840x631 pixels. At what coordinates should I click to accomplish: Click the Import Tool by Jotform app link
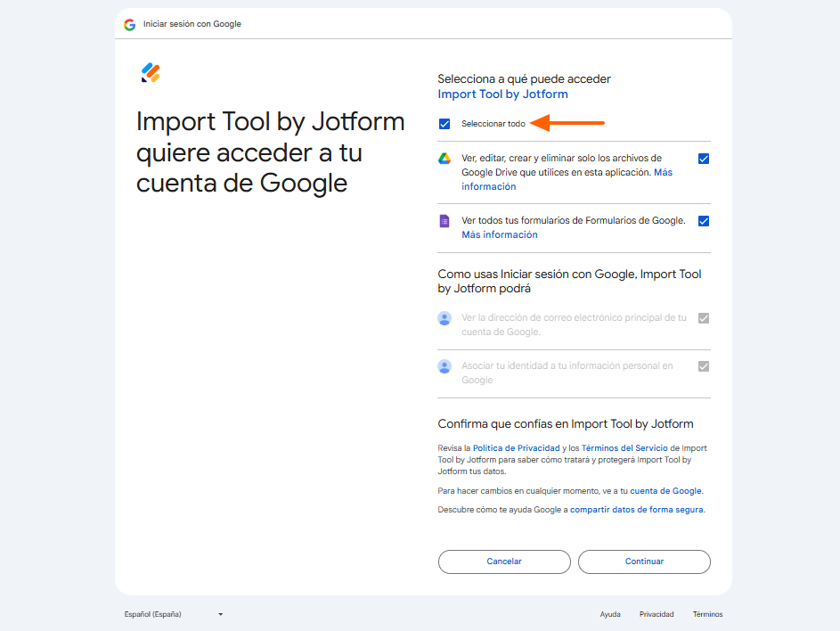502,94
